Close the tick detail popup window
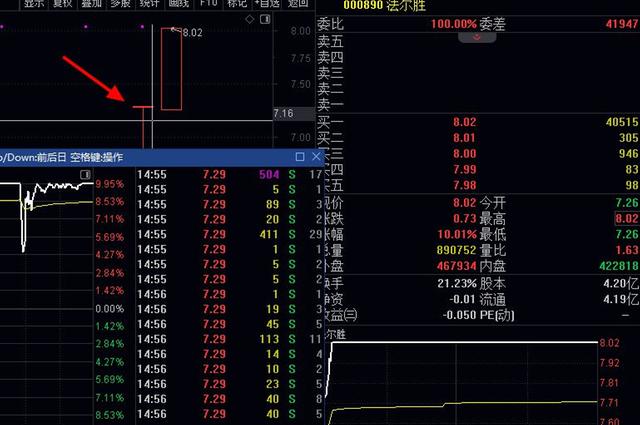This screenshot has height=425, width=640. (316, 157)
